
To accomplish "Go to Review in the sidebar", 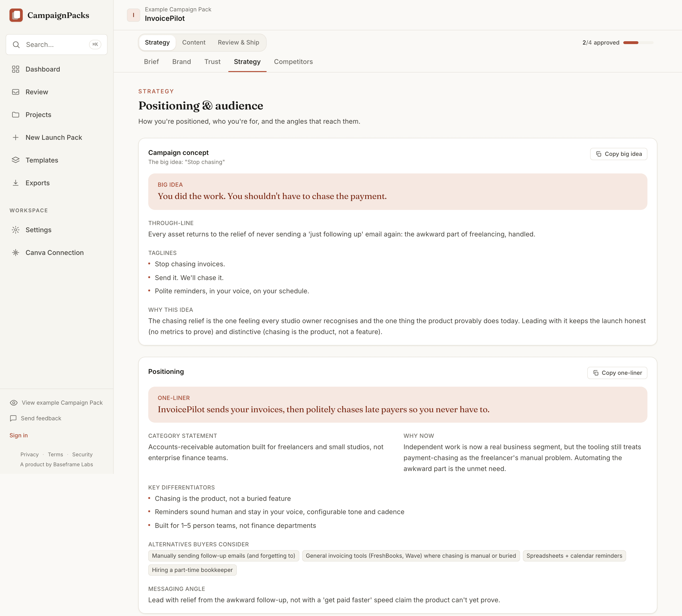I will pos(57,92).
